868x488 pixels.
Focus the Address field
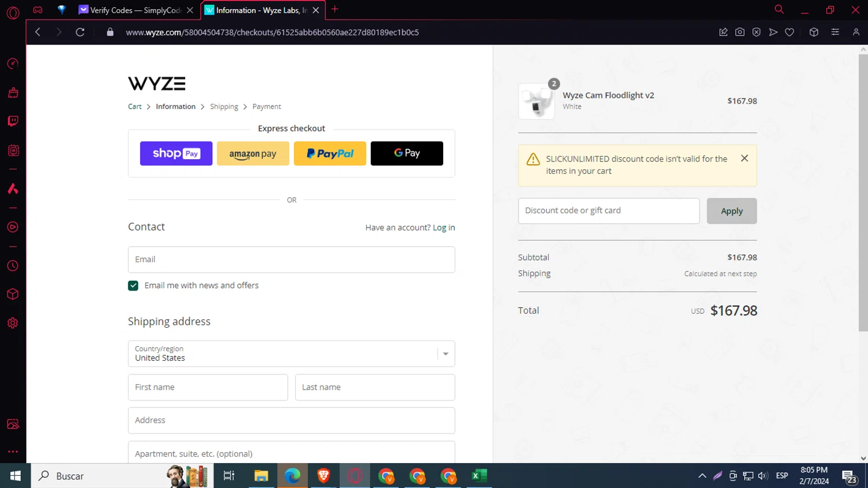pyautogui.click(x=292, y=420)
